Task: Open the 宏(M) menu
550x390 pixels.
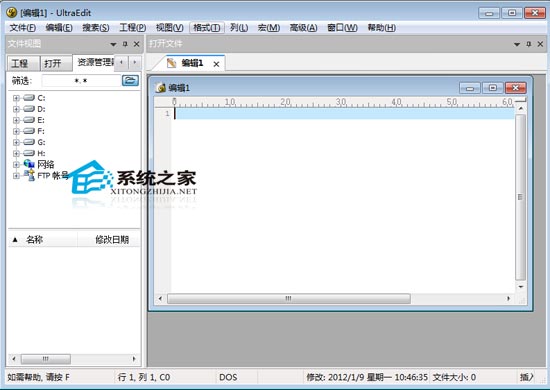Action: point(269,28)
